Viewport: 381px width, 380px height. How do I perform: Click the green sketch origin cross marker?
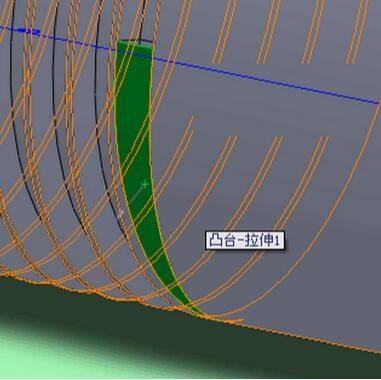click(145, 184)
